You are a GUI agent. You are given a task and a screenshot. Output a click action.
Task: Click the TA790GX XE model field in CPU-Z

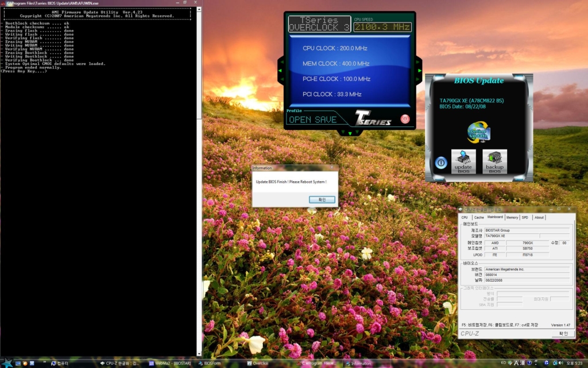pos(512,236)
